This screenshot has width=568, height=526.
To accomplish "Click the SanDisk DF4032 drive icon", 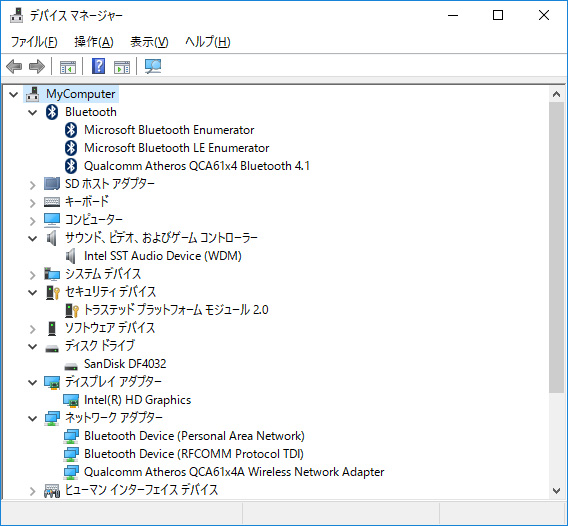I will point(71,366).
